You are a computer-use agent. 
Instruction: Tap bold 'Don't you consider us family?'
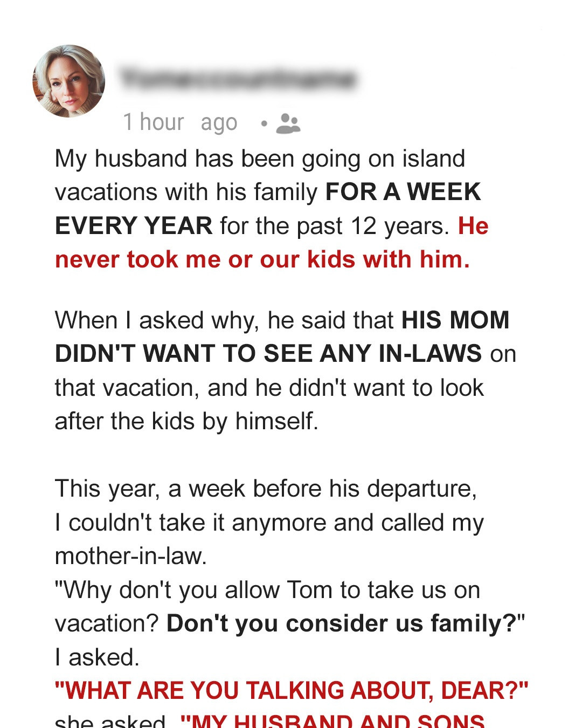click(342, 623)
